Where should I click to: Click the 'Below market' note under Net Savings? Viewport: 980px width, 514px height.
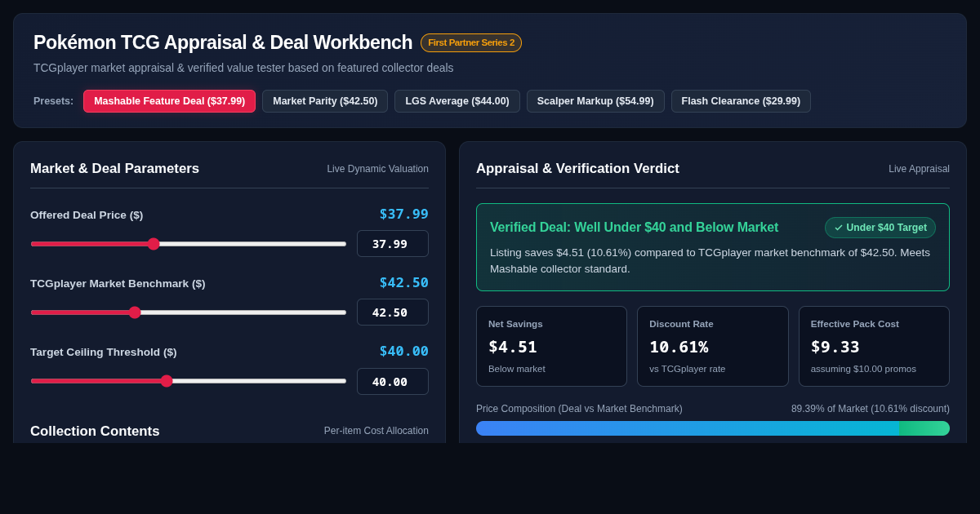point(517,369)
